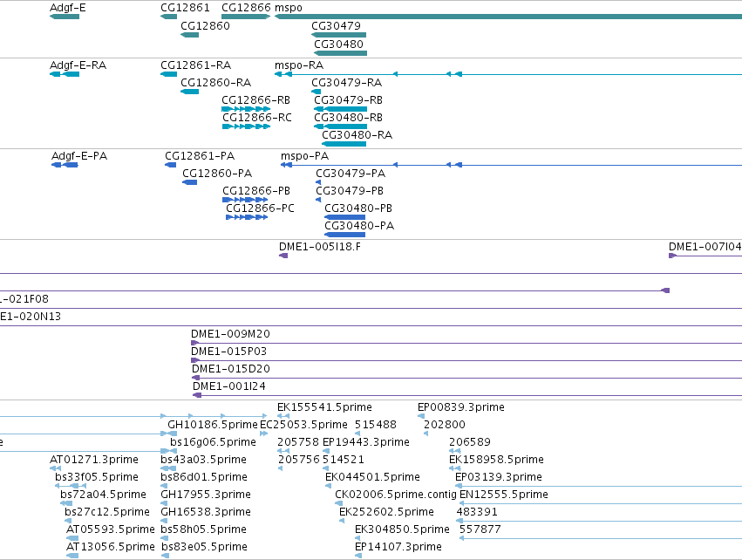The image size is (742, 560).
Task: Select the CG12866-PB protein label
Action: pyautogui.click(x=256, y=191)
